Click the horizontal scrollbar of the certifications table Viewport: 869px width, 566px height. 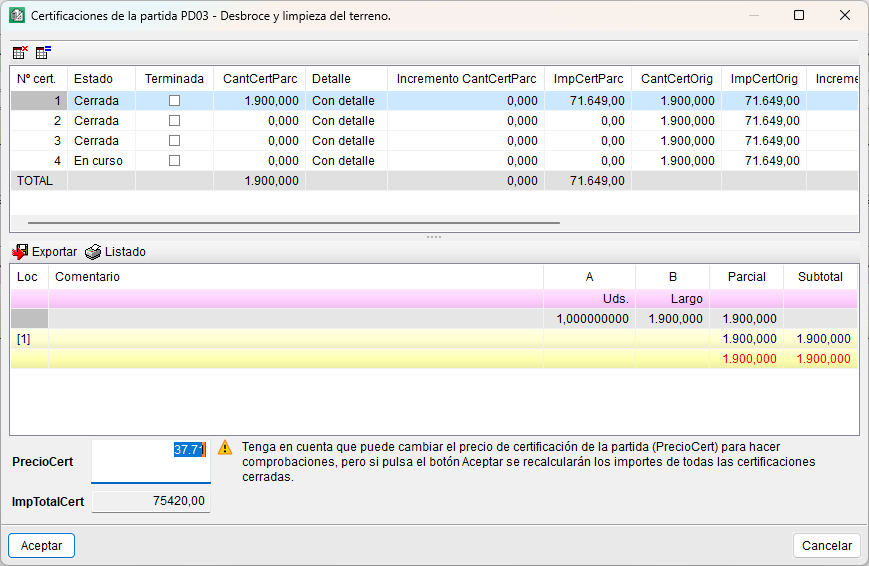294,223
